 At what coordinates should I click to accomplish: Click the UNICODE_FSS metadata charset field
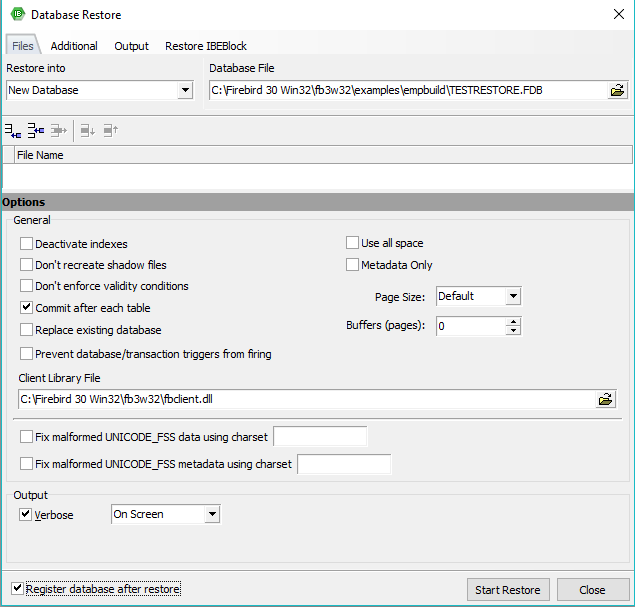pyautogui.click(x=344, y=464)
